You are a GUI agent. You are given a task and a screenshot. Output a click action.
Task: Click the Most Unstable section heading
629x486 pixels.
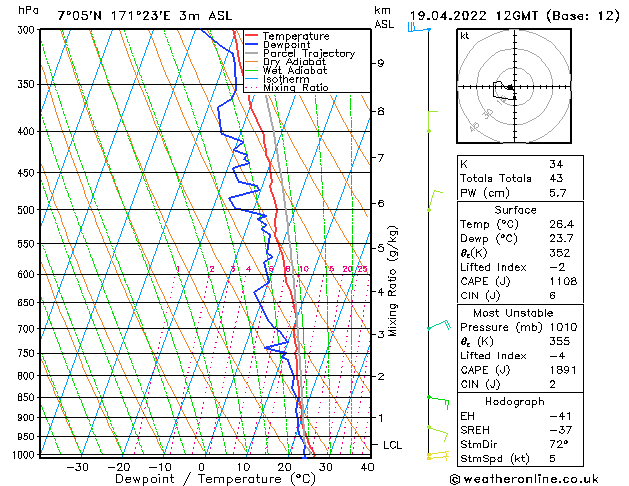[513, 313]
